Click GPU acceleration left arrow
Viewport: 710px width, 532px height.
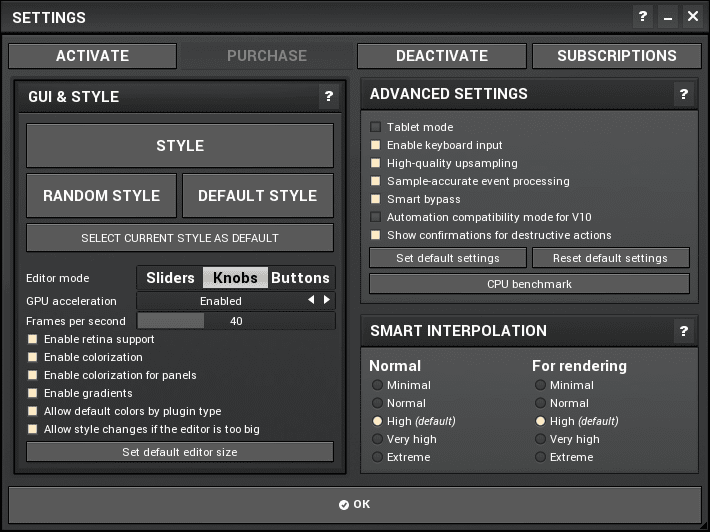click(311, 300)
